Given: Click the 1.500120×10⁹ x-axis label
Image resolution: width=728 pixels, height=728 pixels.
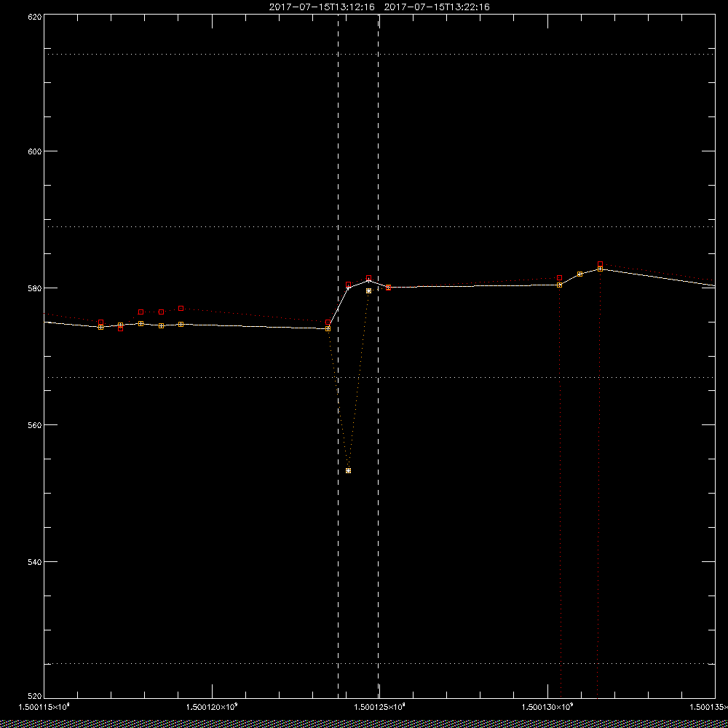Looking at the screenshot, I should click(212, 707).
